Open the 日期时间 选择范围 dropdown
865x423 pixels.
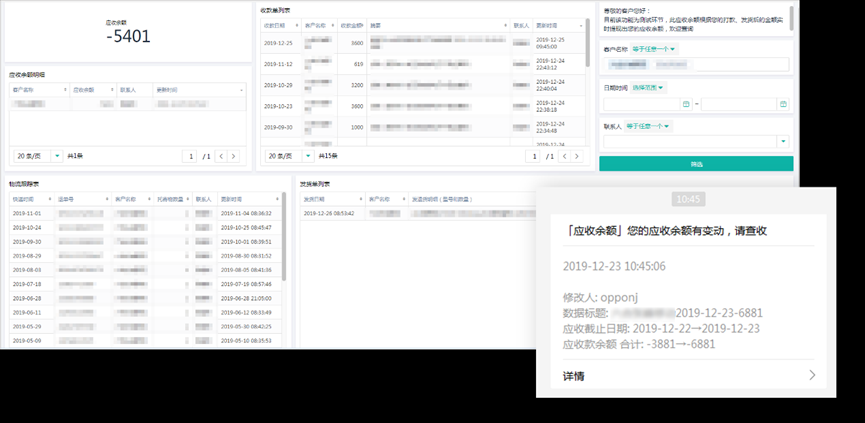[x=648, y=88]
